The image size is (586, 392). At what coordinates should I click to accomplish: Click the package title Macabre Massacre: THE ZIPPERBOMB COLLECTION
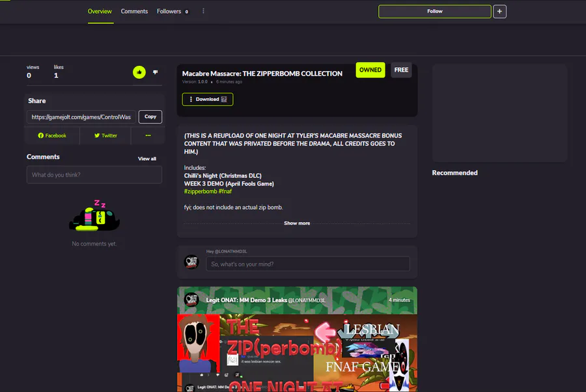coord(262,74)
